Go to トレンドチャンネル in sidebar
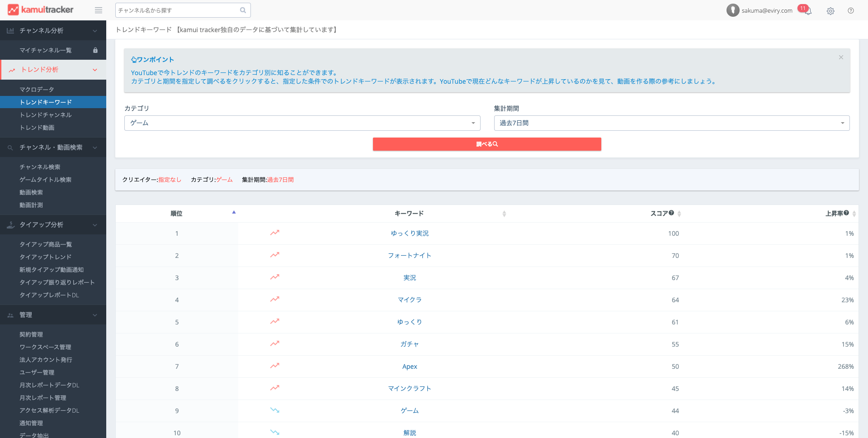The width and height of the screenshot is (868, 438). click(46, 115)
